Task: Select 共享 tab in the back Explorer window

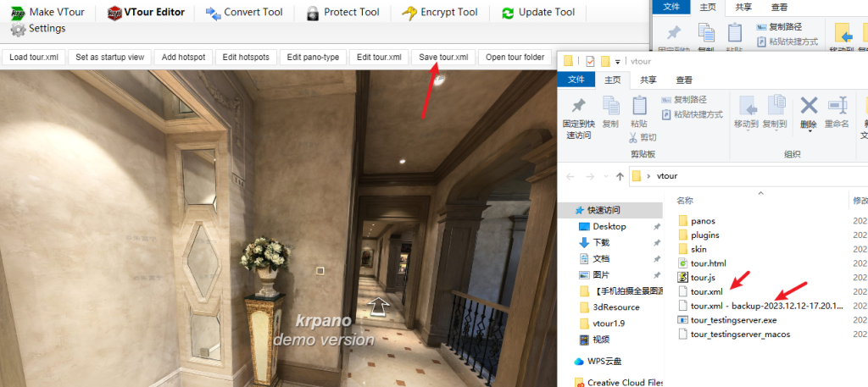Action: pyautogui.click(x=743, y=7)
